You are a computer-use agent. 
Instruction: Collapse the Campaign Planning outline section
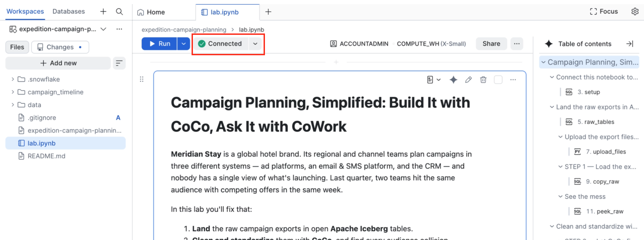[x=543, y=62]
